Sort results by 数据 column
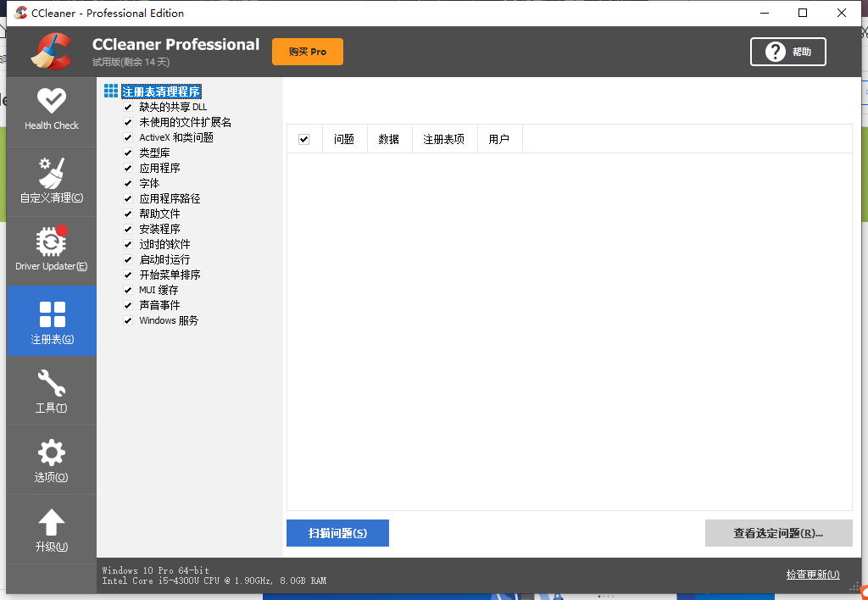Screen dimensions: 868x600 click(389, 139)
